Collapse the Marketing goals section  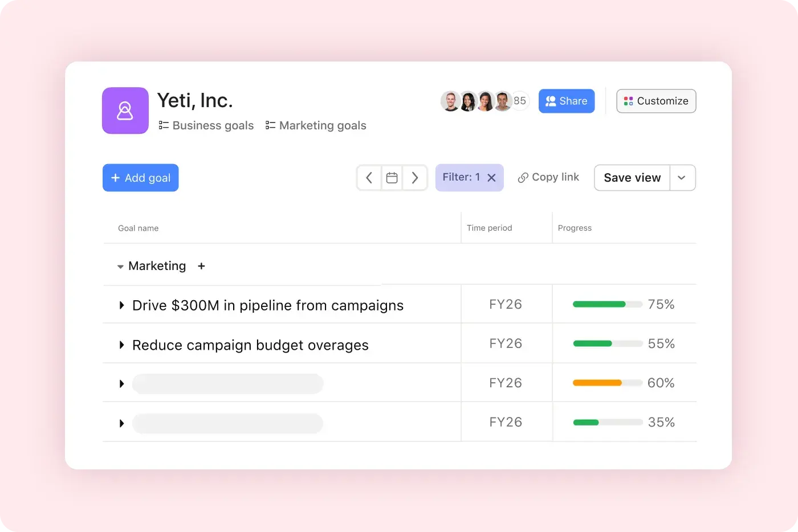click(x=120, y=266)
